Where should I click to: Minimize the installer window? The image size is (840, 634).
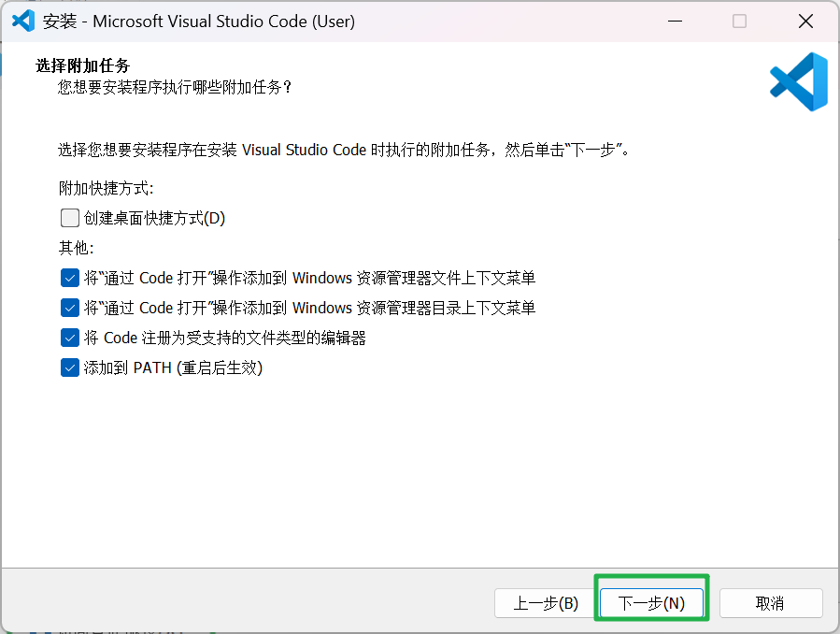coord(675,22)
